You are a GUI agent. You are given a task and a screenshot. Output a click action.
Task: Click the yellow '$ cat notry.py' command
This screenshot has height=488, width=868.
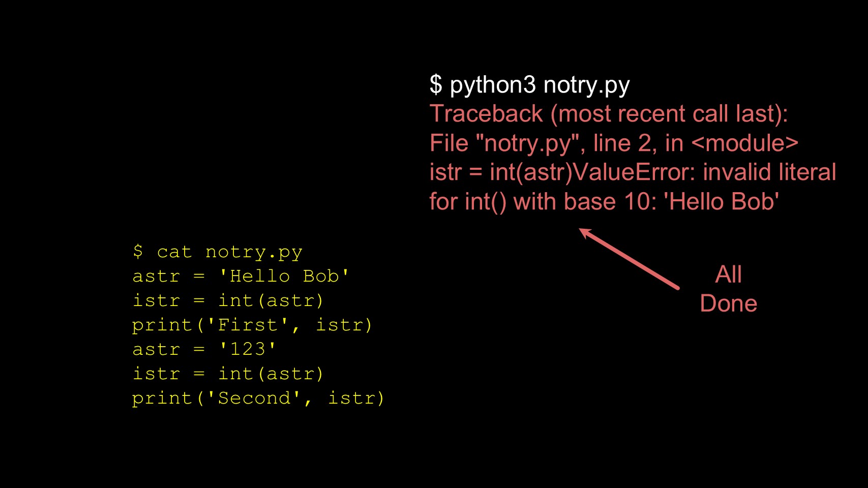pos(217,252)
